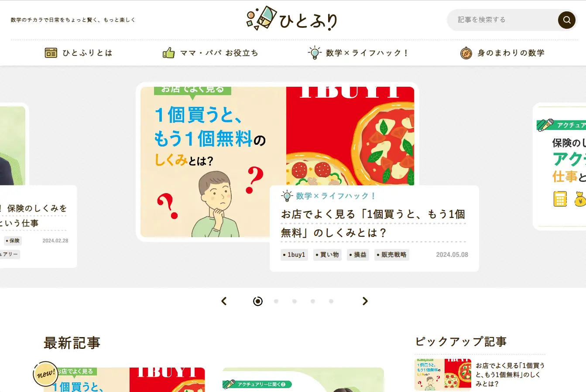
Task: Advance to the next slide arrow
Action: (365, 301)
